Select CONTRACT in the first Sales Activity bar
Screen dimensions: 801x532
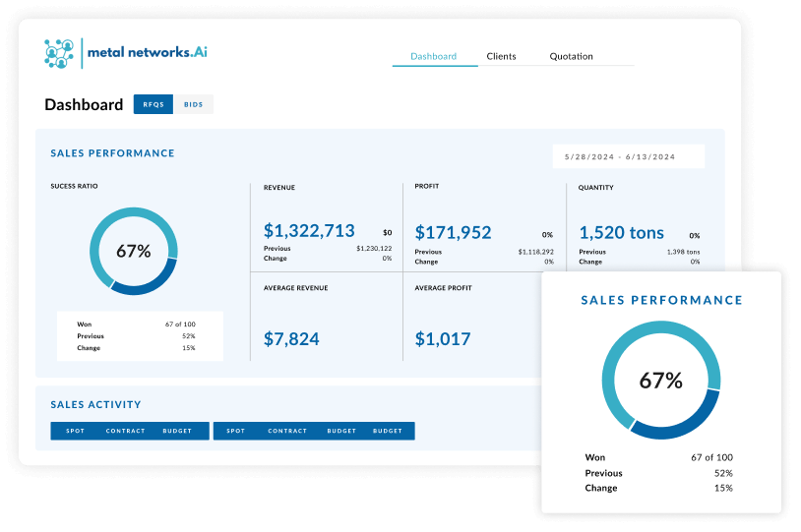125,431
